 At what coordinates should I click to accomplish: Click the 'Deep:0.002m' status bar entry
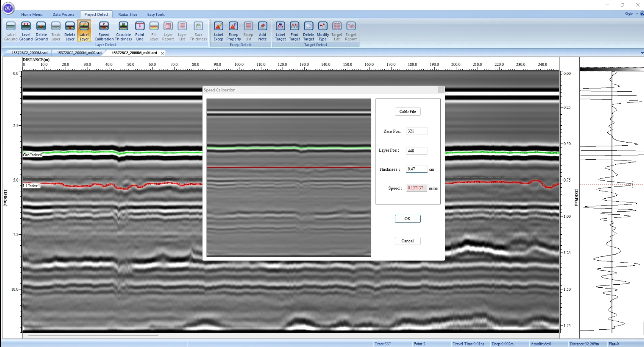[503, 344]
